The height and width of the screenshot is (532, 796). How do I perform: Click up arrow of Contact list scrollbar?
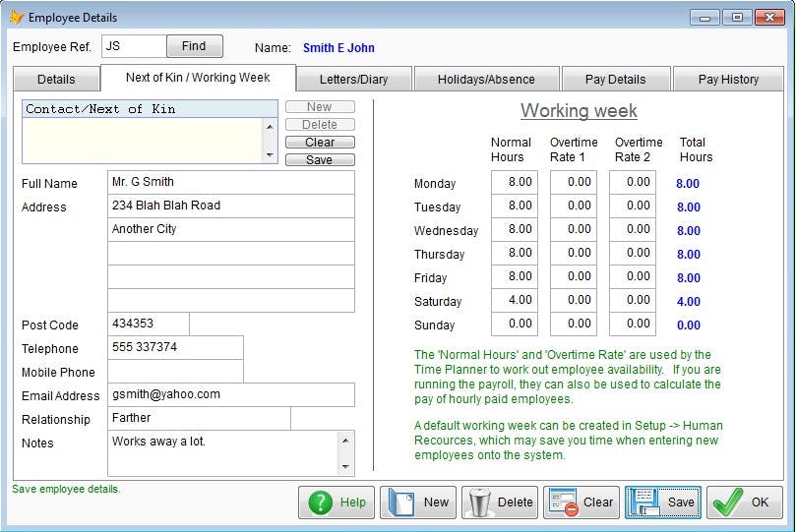pos(270,127)
